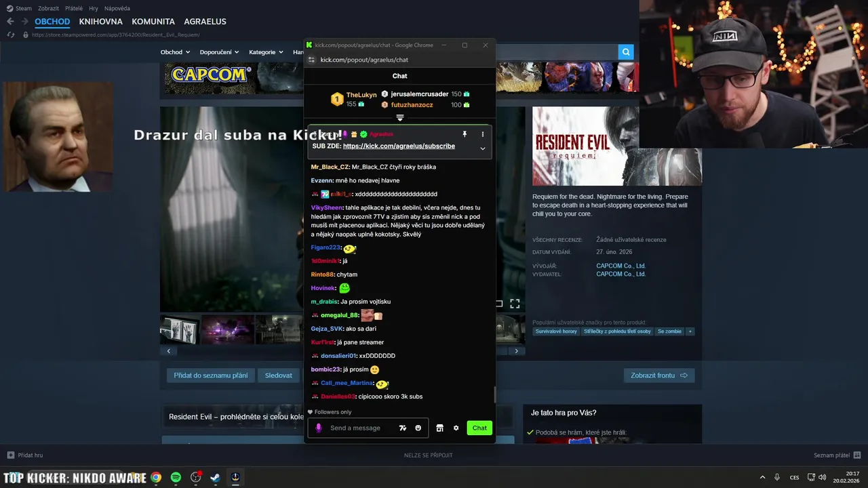Image resolution: width=868 pixels, height=488 pixels.
Task: Click futuzhanzocz in gift leaderboard
Action: pyautogui.click(x=425, y=105)
